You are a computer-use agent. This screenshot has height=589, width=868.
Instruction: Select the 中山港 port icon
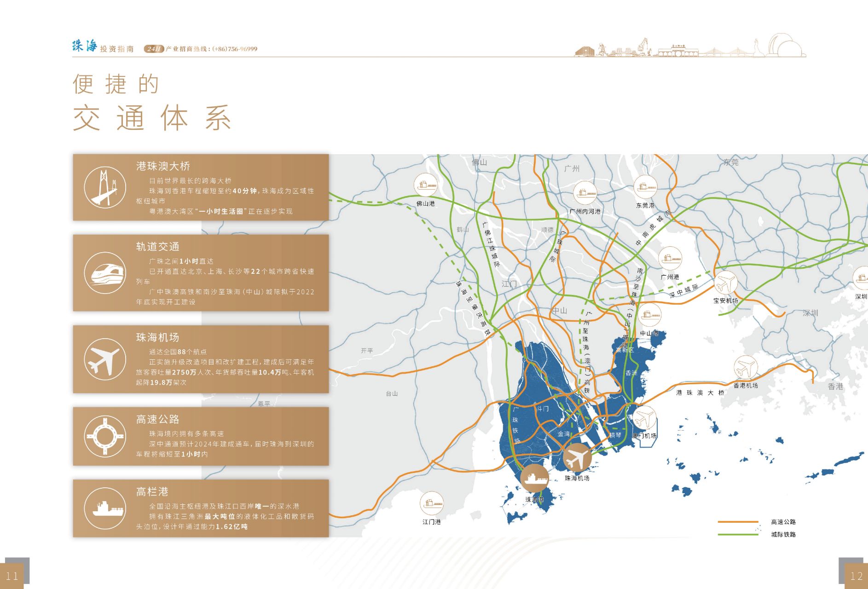click(649, 315)
